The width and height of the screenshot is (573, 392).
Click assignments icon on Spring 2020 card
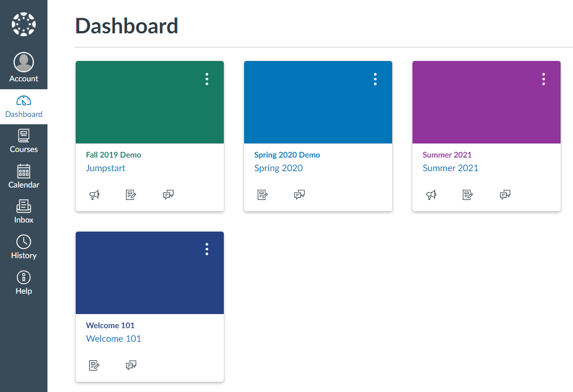(x=263, y=195)
